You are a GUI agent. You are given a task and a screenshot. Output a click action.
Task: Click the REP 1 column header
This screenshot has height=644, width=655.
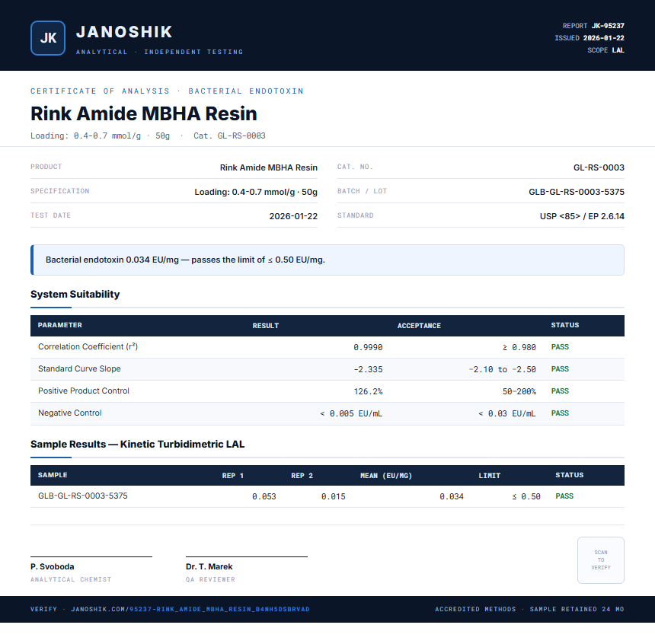pos(232,476)
